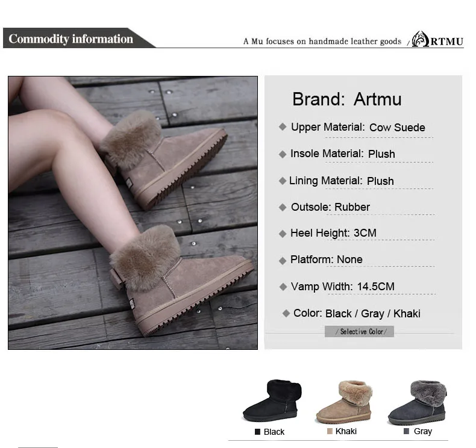Click the 'Khaki' label under the boot
The image size is (476, 448).
(346, 431)
